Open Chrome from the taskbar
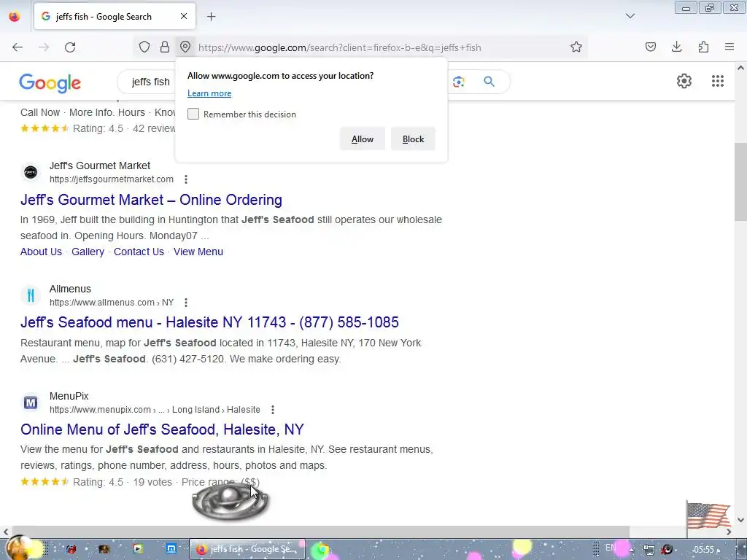747x560 pixels. click(322, 550)
